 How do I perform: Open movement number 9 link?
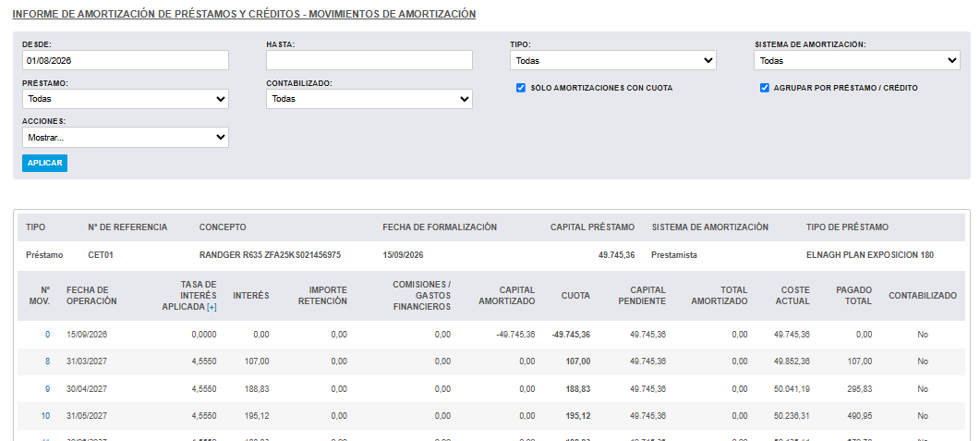tap(47, 389)
